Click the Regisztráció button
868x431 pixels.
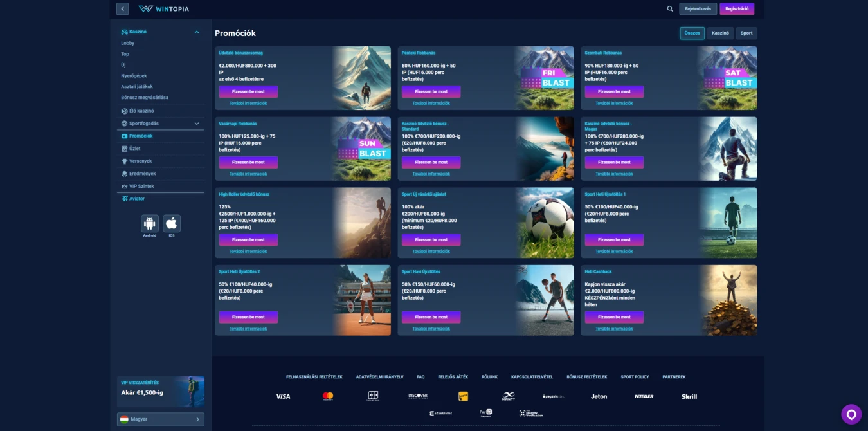click(x=737, y=9)
